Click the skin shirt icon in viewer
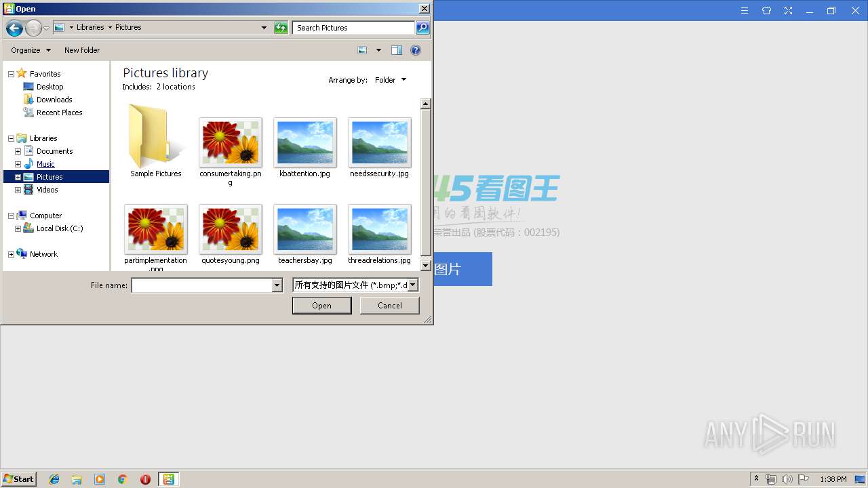 pyautogui.click(x=766, y=11)
